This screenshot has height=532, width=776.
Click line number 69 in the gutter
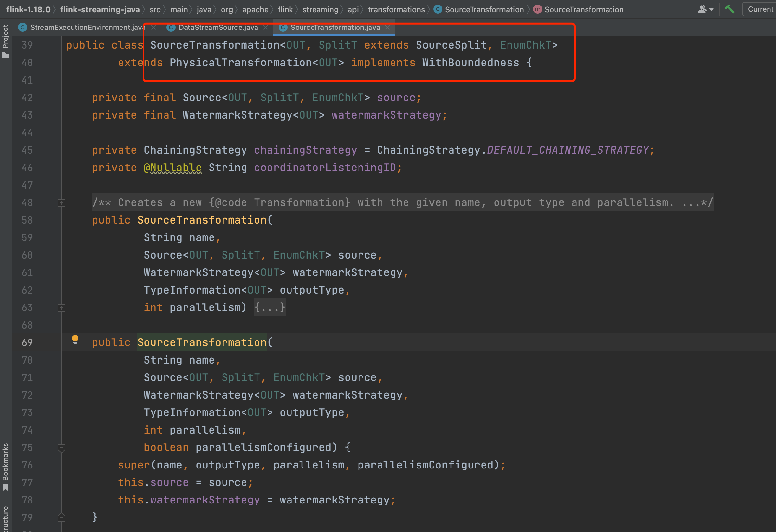pyautogui.click(x=27, y=342)
